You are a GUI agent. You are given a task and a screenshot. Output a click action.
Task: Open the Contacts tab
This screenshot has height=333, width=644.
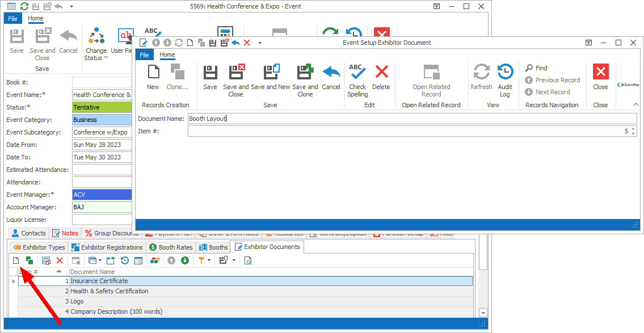point(29,233)
